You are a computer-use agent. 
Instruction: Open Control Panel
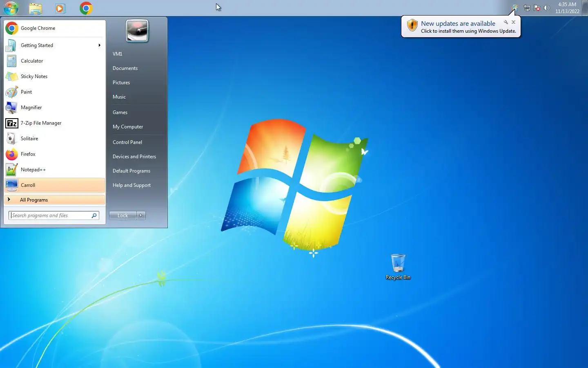tap(137, 142)
